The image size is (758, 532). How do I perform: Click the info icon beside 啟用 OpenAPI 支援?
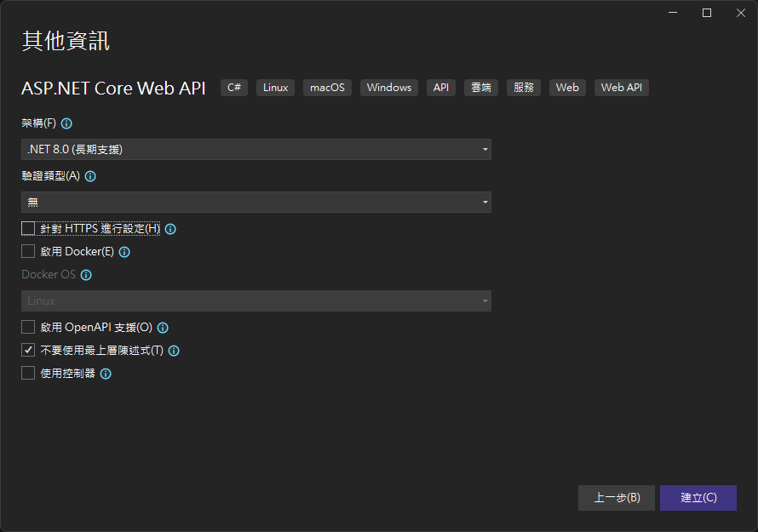pos(163,328)
